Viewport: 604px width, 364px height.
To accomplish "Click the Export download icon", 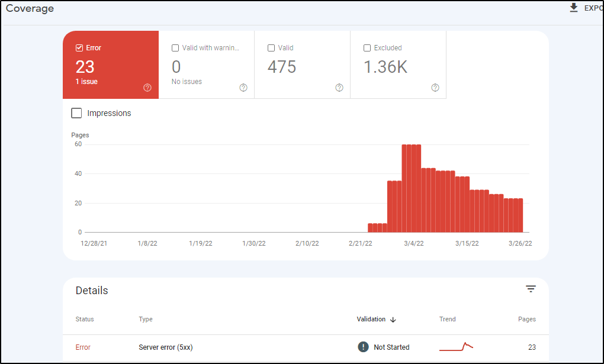I will point(573,8).
